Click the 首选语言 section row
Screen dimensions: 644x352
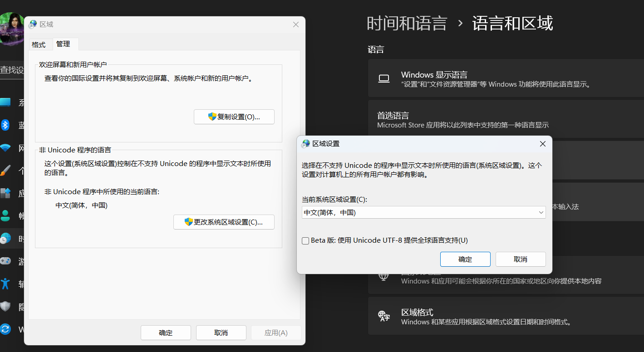pyautogui.click(x=506, y=119)
